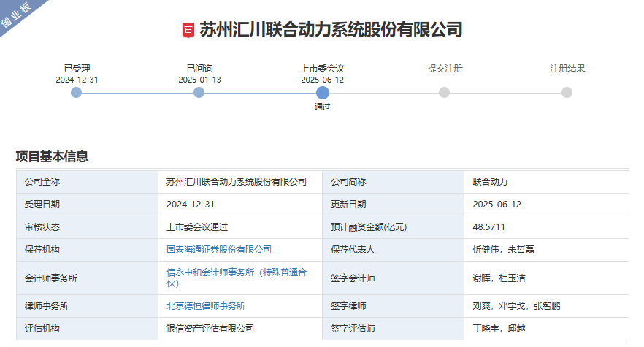Click the 48.5711 financing amount cell
Image resolution: width=644 pixels, height=347 pixels.
point(489,227)
